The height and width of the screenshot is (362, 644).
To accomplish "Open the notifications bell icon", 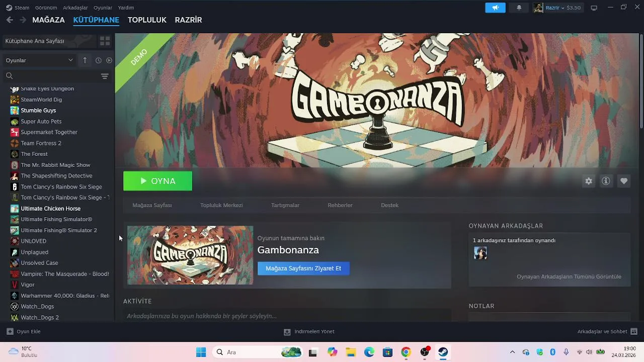I will click(519, 8).
